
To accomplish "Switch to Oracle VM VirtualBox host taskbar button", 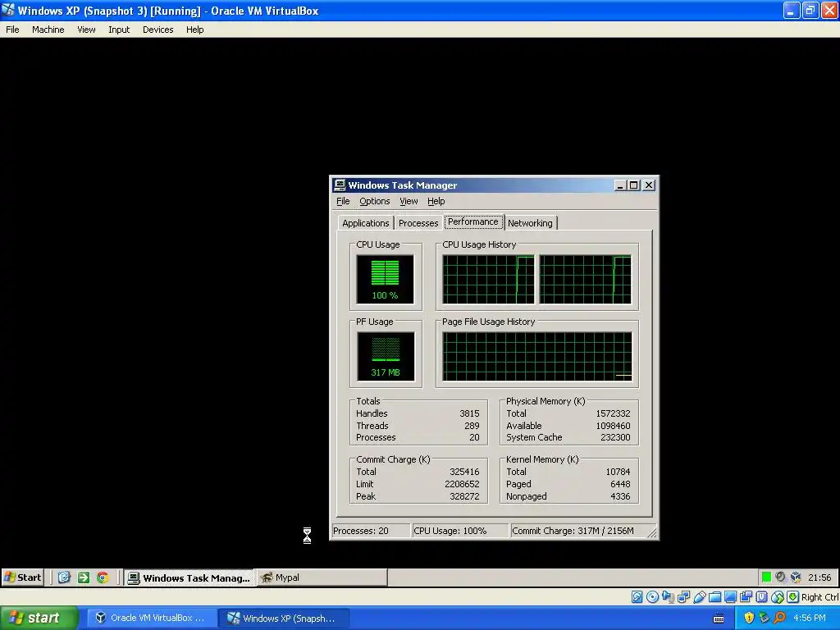I will [x=152, y=619].
